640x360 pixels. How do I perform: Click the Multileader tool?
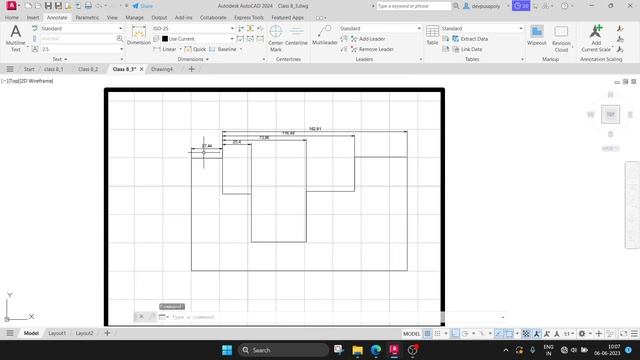(324, 35)
